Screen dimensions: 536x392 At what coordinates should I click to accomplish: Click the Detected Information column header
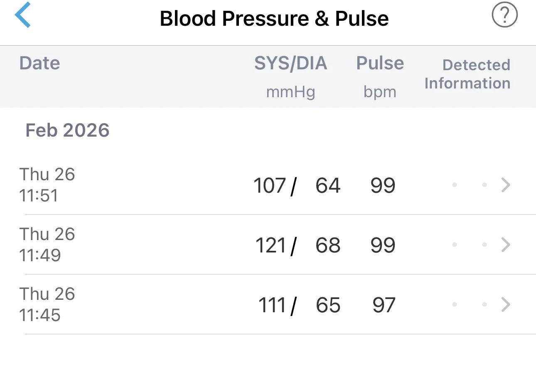click(x=467, y=74)
